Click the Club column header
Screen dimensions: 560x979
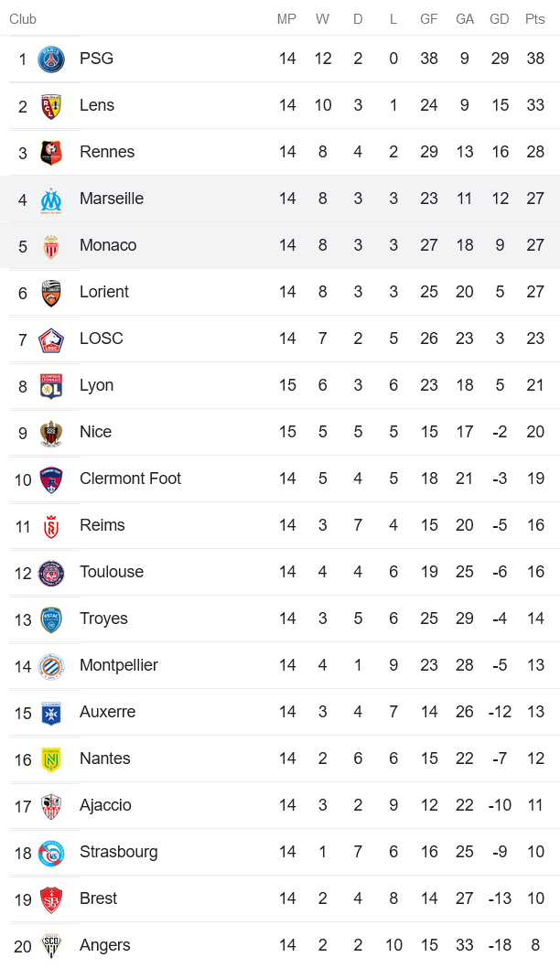(23, 19)
